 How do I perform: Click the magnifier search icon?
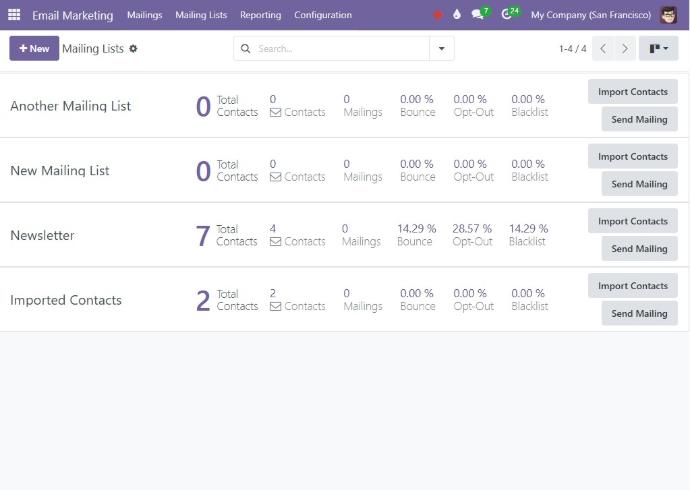(246, 48)
